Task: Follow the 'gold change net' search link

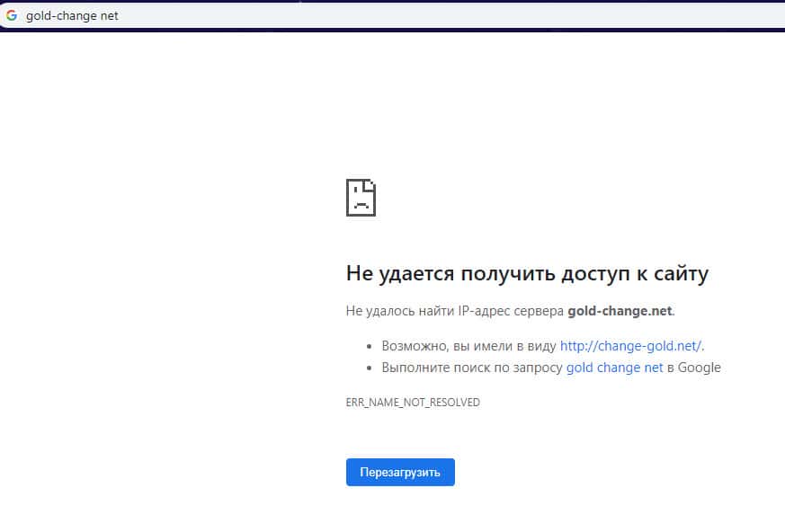Action: [614, 368]
